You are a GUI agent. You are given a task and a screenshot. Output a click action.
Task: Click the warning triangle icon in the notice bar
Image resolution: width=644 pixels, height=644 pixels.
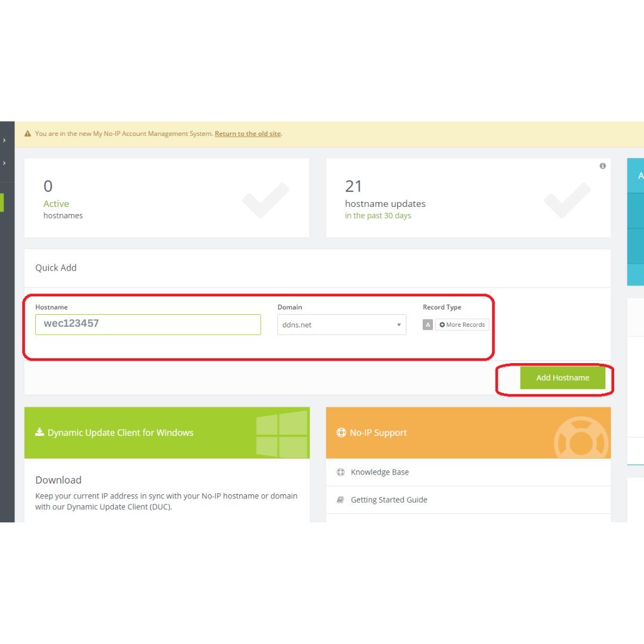click(27, 134)
